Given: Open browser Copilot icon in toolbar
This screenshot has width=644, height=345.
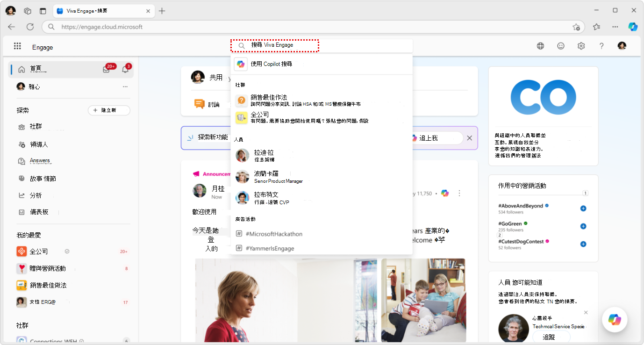Looking at the screenshot, I should (633, 27).
